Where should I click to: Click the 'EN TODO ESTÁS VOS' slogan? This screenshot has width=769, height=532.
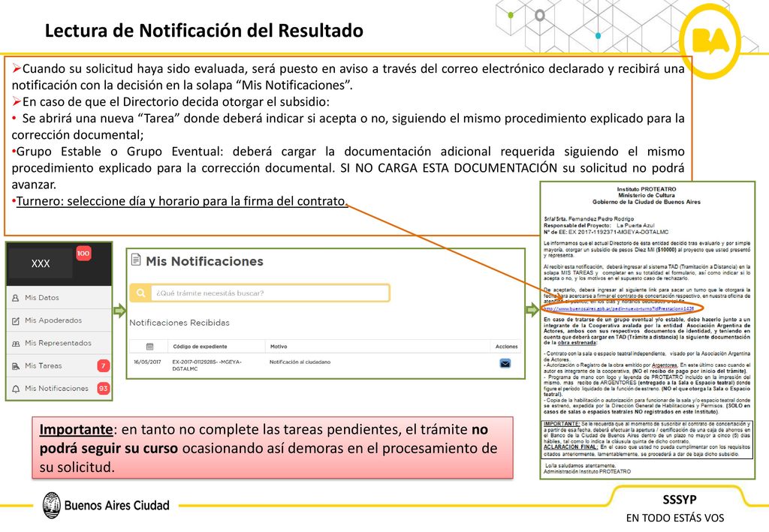click(675, 518)
